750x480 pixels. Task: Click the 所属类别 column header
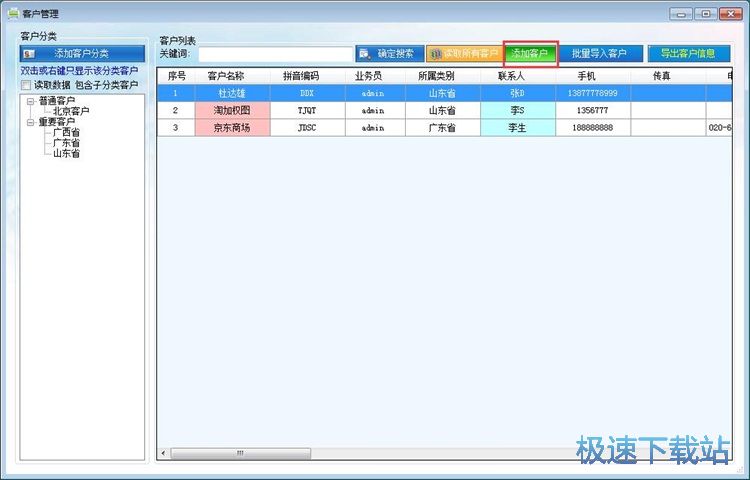pos(442,76)
